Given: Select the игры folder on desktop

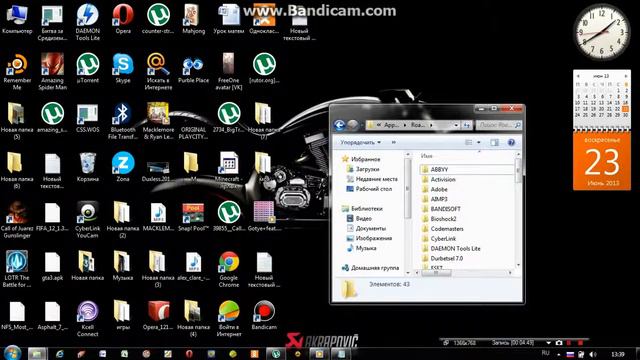Looking at the screenshot, I should [x=123, y=315].
